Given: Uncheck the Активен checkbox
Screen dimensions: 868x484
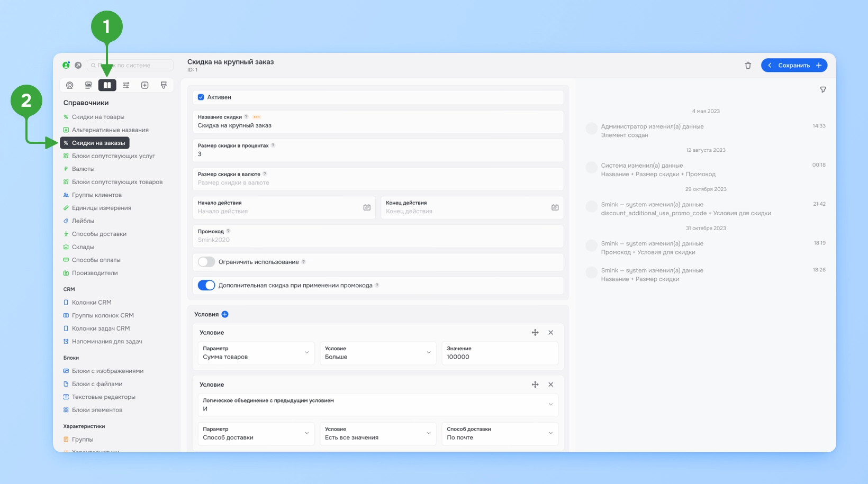Looking at the screenshot, I should 201,97.
